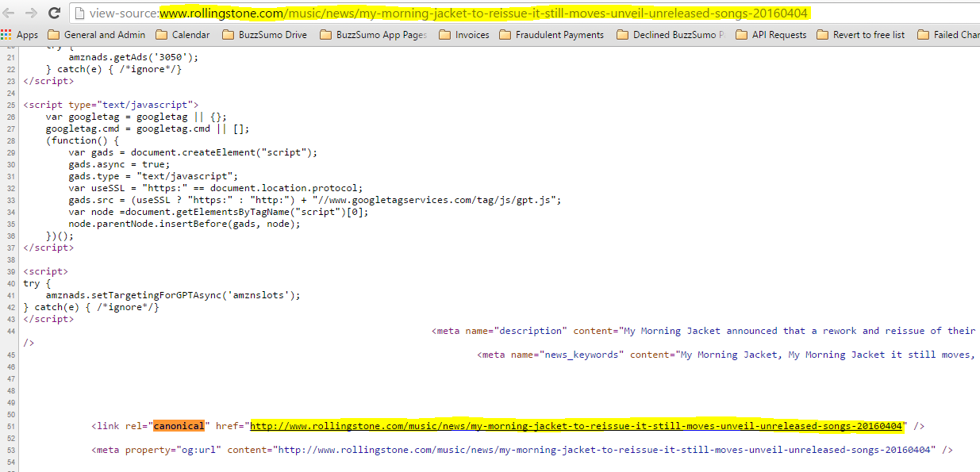Click the Apps label in bookmarks bar
The width and height of the screenshot is (980, 472).
[27, 35]
